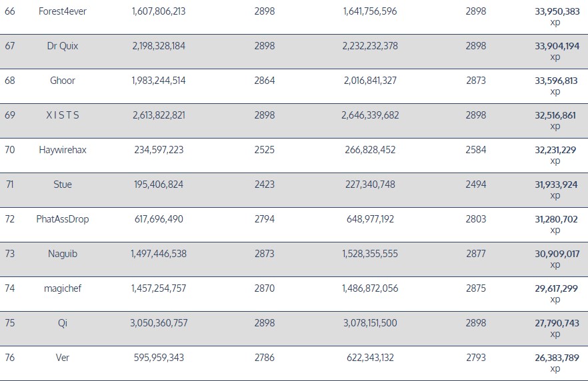
Task: Open player Stue's hiscore page
Action: point(63,185)
